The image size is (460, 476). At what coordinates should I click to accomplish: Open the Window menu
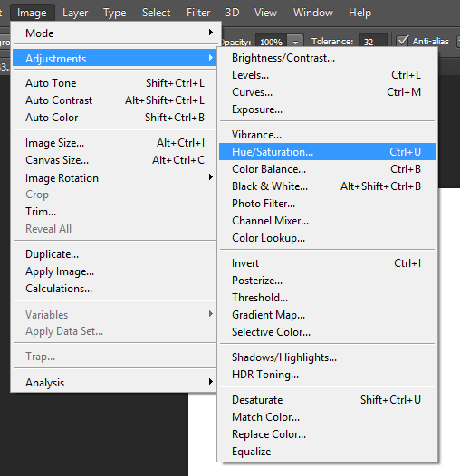(313, 13)
